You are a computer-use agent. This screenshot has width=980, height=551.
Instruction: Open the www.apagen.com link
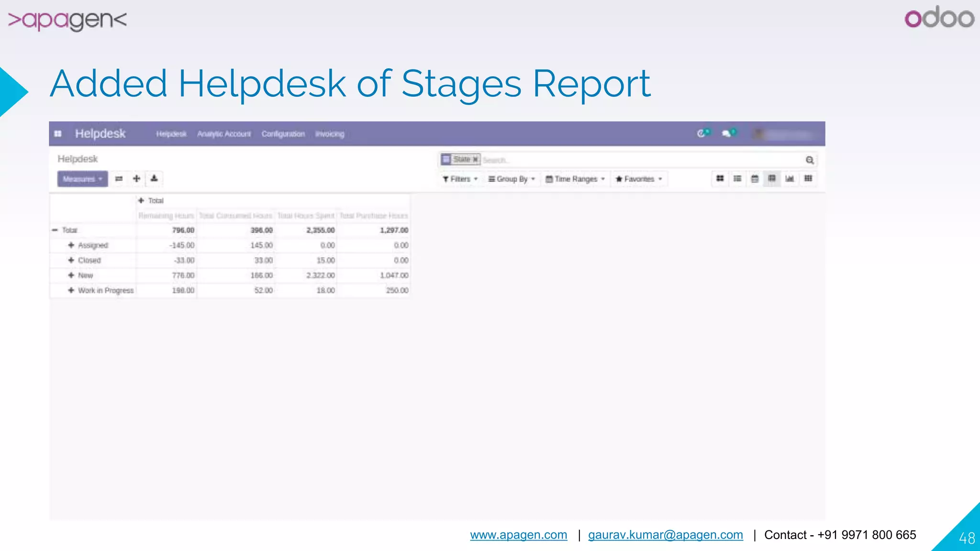519,535
